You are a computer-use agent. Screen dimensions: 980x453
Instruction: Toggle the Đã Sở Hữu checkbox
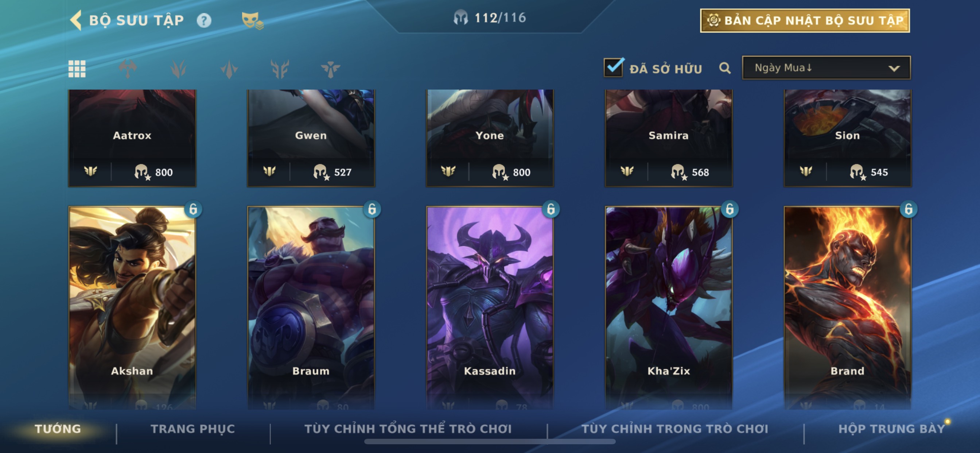(614, 68)
